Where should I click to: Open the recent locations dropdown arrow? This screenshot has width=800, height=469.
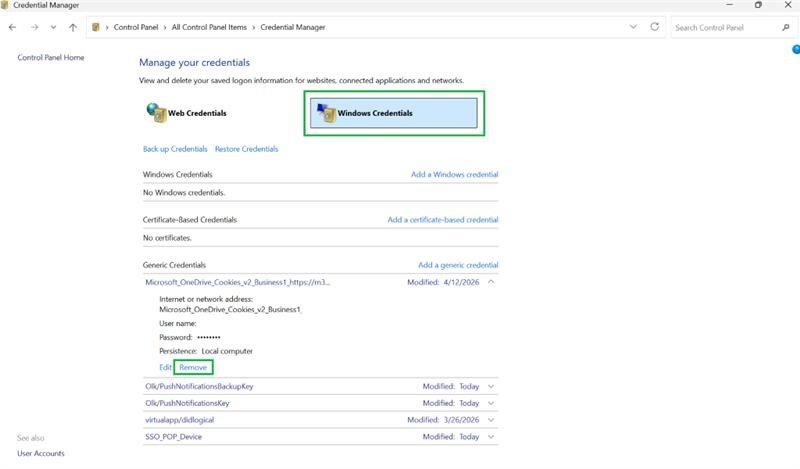coord(54,28)
